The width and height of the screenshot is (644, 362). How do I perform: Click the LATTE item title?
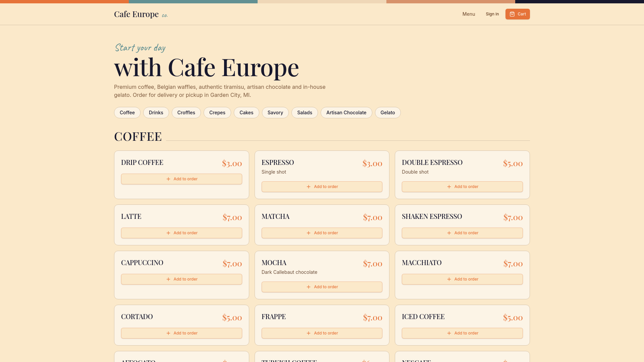(x=131, y=217)
